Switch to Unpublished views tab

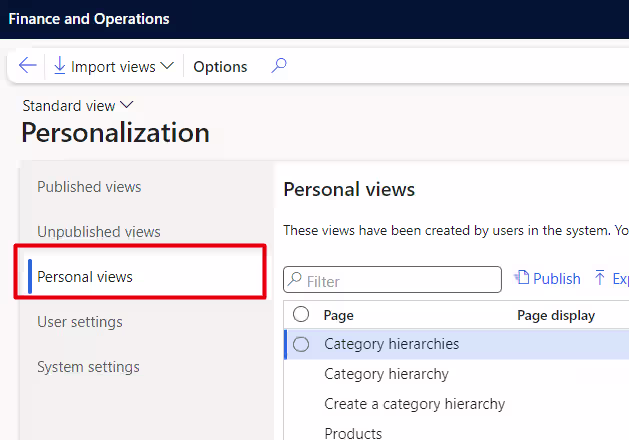[99, 232]
